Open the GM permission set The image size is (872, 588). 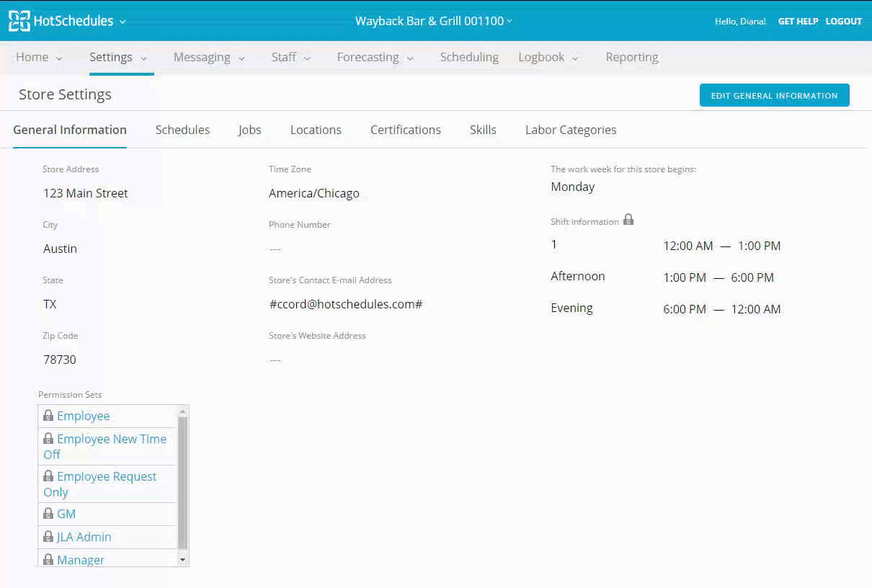[66, 514]
